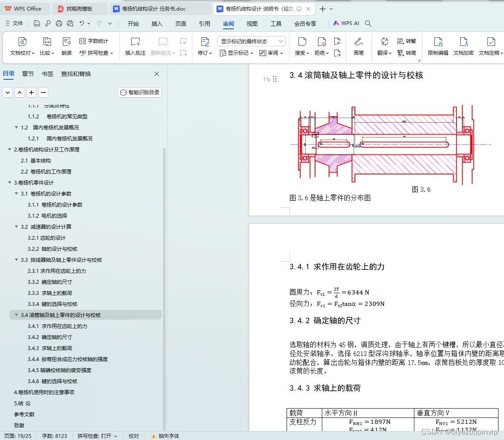Open the 比较 compare tool
The height and width of the screenshot is (440, 504).
coord(47,46)
